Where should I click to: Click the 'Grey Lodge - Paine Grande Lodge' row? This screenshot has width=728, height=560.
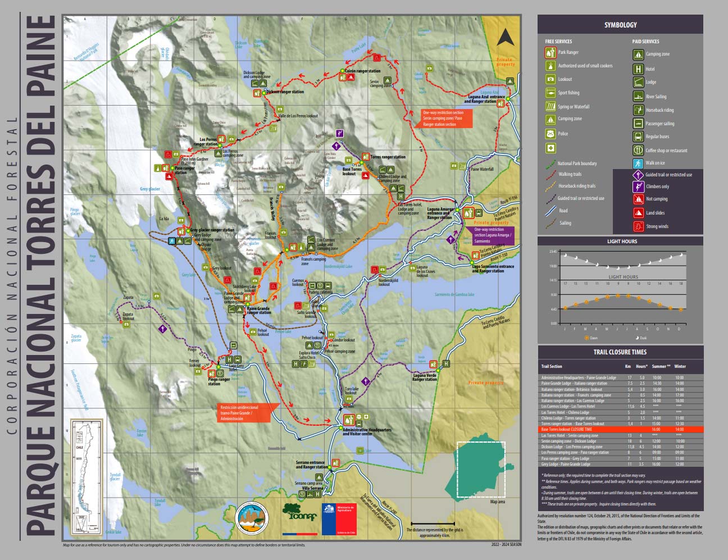click(621, 464)
